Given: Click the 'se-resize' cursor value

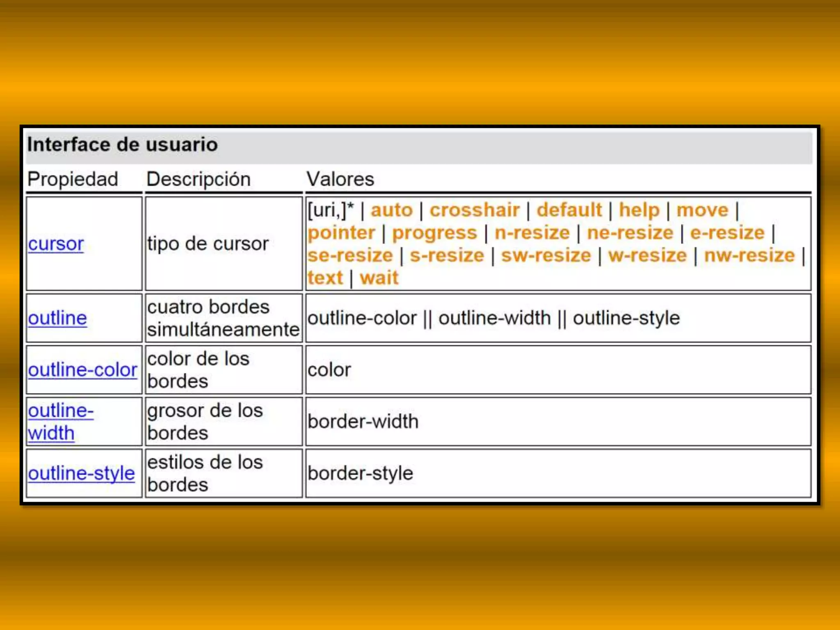Looking at the screenshot, I should point(351,256).
